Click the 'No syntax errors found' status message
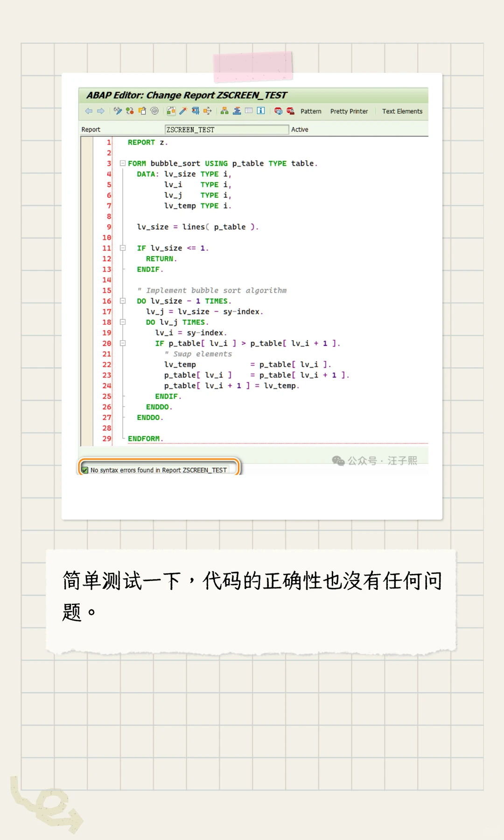This screenshot has height=840, width=504. tap(159, 470)
